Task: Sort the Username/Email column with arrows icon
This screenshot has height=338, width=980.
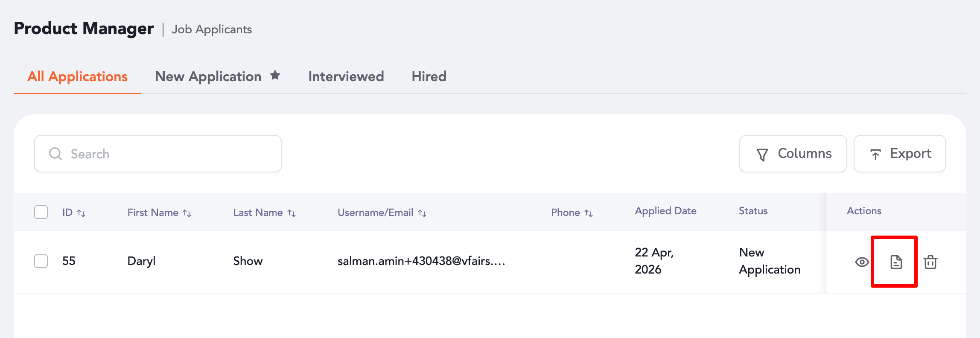Action: (422, 213)
